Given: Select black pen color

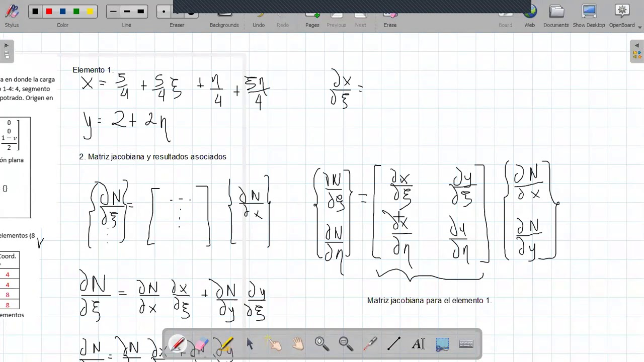Looking at the screenshot, I should (x=35, y=12).
